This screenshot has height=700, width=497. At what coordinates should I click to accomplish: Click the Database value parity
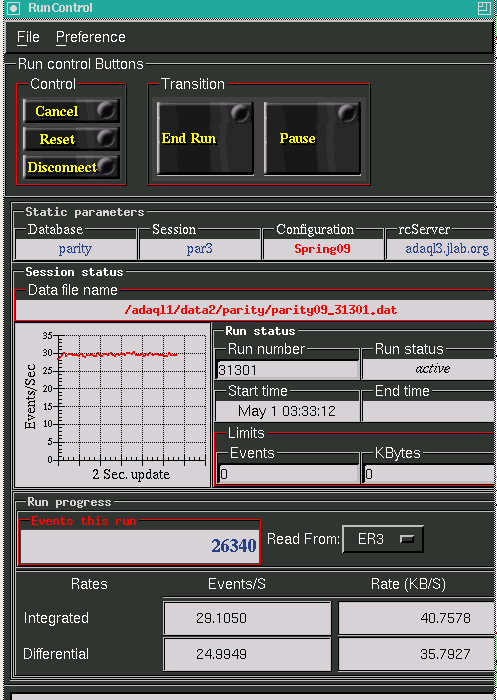[75, 249]
